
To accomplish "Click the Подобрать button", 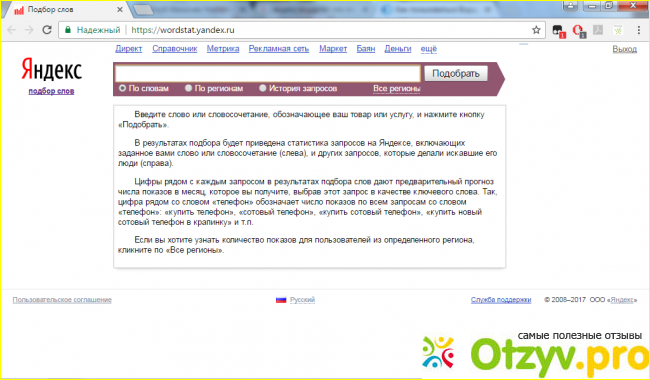I will [456, 74].
